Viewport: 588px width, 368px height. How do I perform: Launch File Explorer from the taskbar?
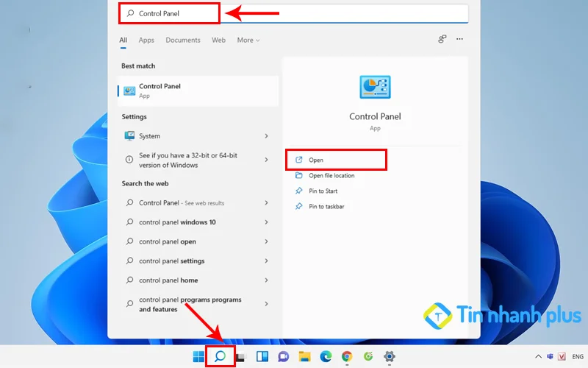coord(304,357)
